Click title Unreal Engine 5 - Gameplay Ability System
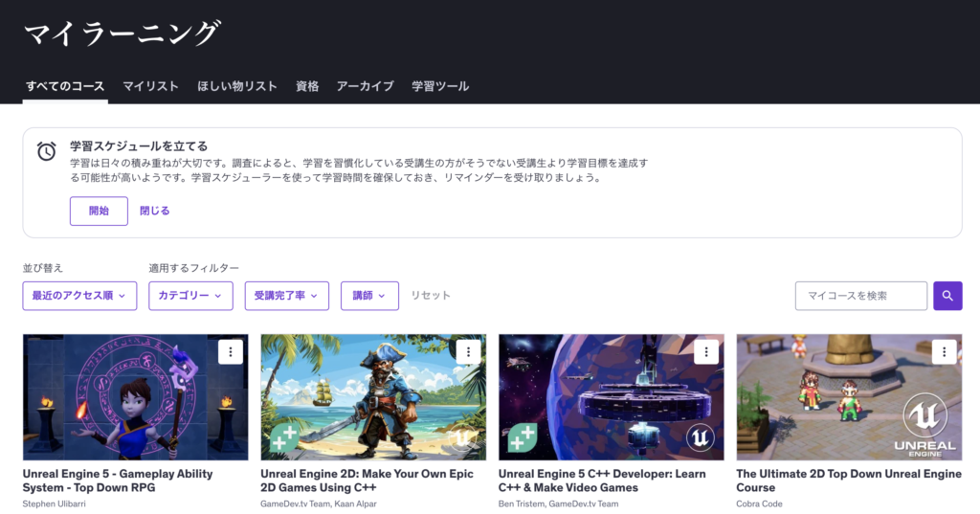980x514 pixels. (118, 480)
